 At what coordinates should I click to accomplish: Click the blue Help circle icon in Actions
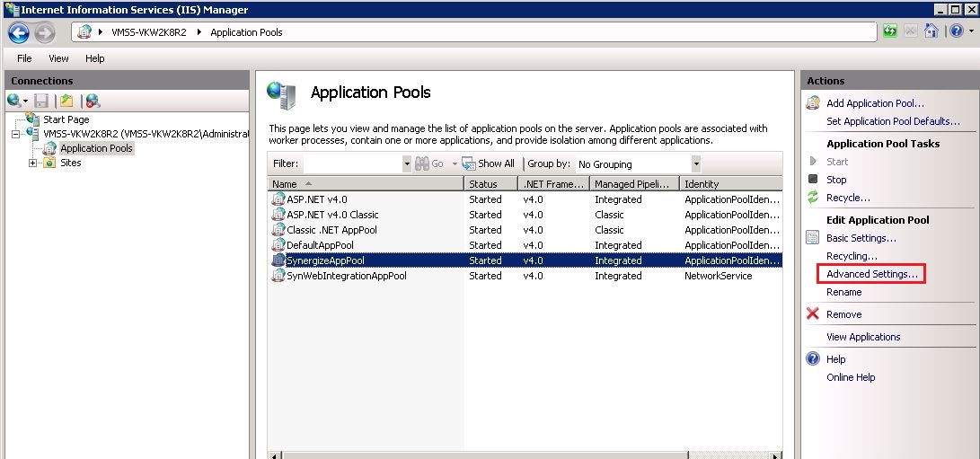click(x=813, y=359)
